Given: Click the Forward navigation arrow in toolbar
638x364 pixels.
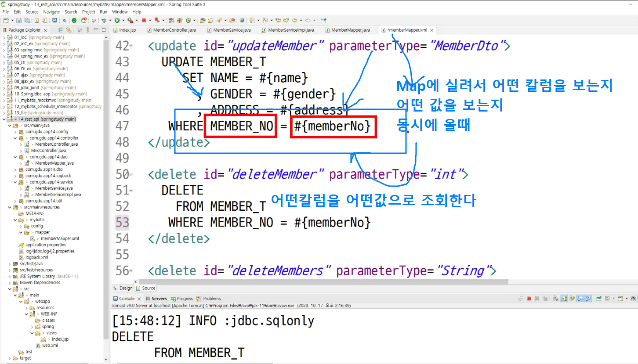Looking at the screenshot, I should pyautogui.click(x=308, y=20).
